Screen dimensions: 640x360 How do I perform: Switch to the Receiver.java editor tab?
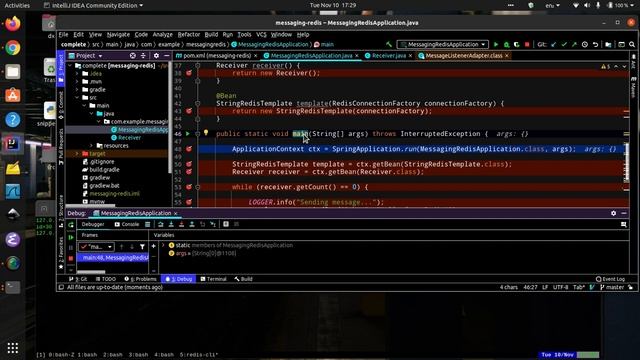click(389, 56)
